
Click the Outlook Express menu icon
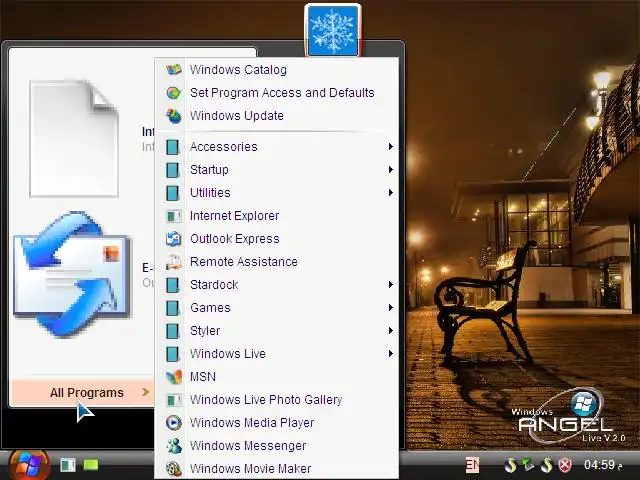173,239
